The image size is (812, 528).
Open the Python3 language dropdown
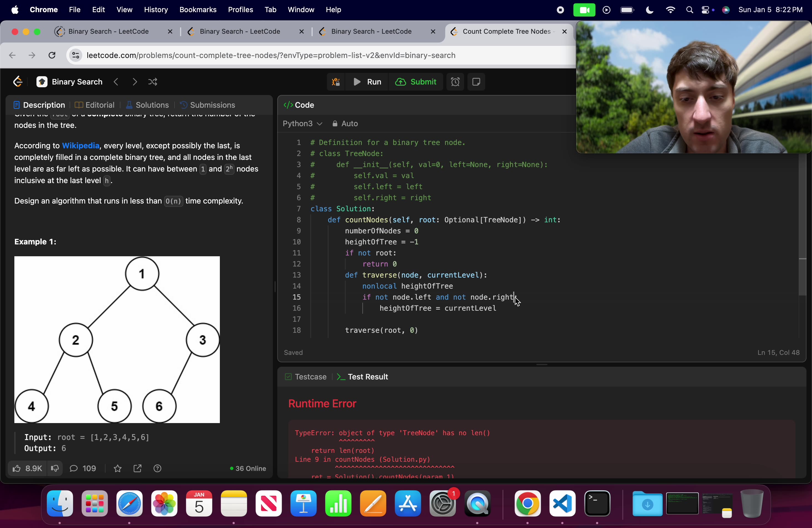pyautogui.click(x=302, y=123)
